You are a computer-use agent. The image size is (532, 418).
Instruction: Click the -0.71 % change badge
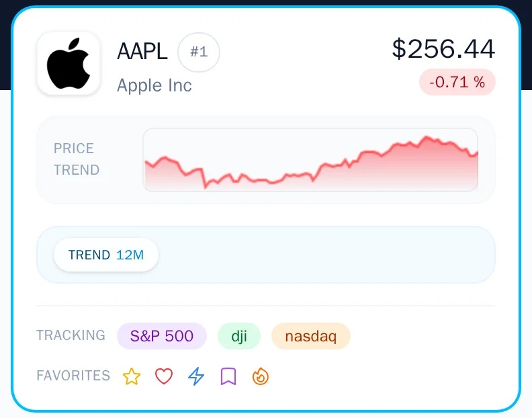coord(457,82)
